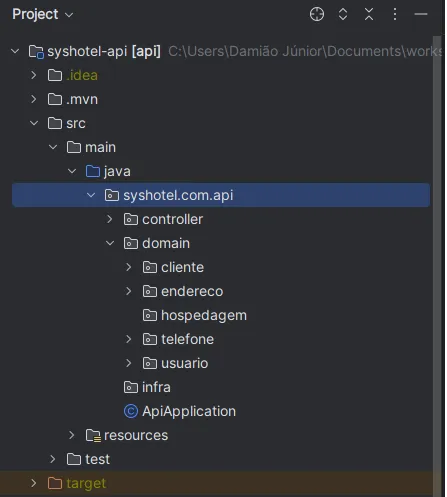
Task: Hide the Project tool window
Action: pos(421,14)
